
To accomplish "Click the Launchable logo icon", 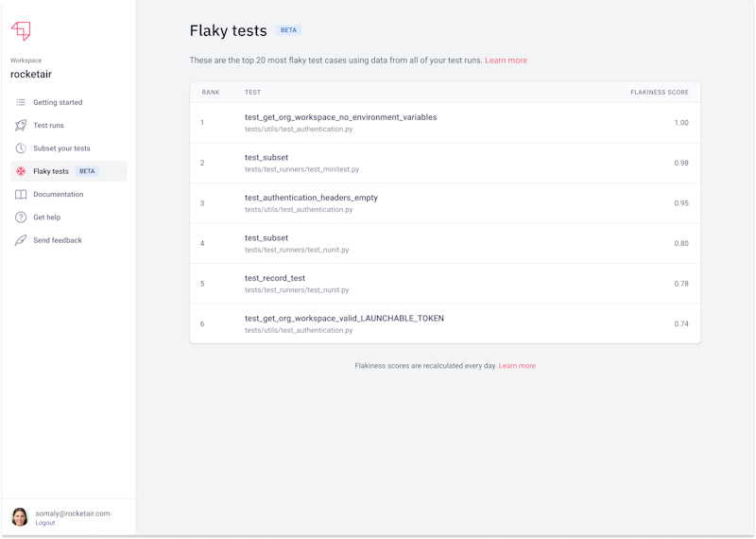I will (x=20, y=31).
